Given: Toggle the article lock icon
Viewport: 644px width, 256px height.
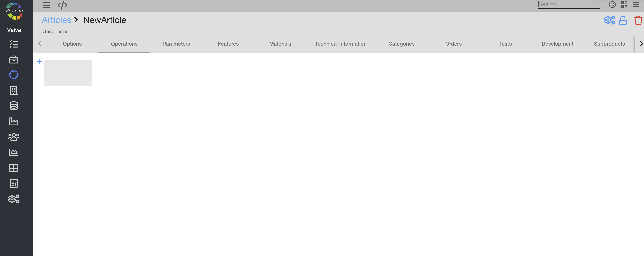Looking at the screenshot, I should (622, 20).
